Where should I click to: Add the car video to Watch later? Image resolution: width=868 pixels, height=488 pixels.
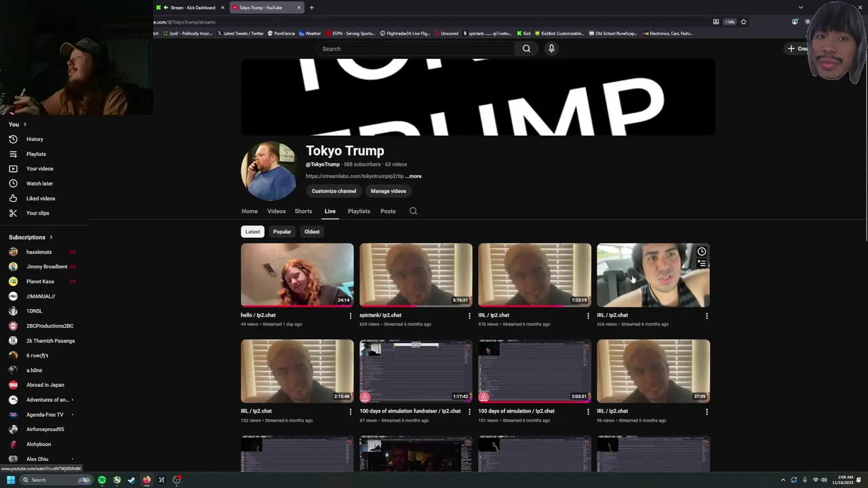[702, 251]
